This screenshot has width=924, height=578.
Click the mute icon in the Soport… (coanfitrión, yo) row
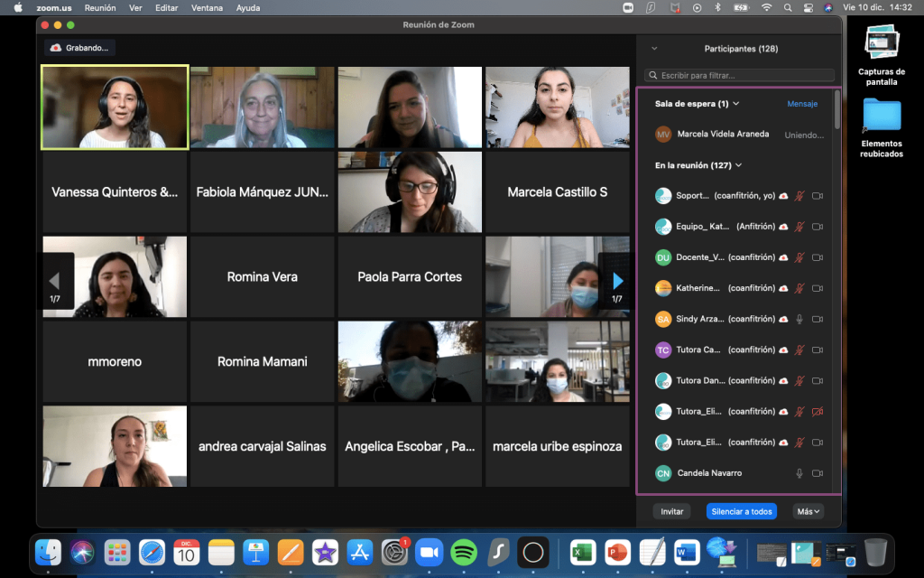click(x=799, y=196)
